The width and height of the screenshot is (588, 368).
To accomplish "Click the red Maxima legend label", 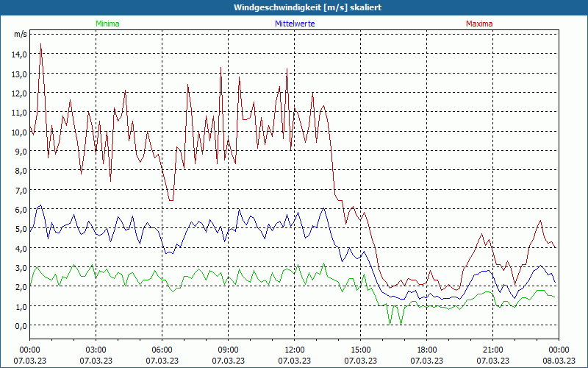I will (x=479, y=24).
